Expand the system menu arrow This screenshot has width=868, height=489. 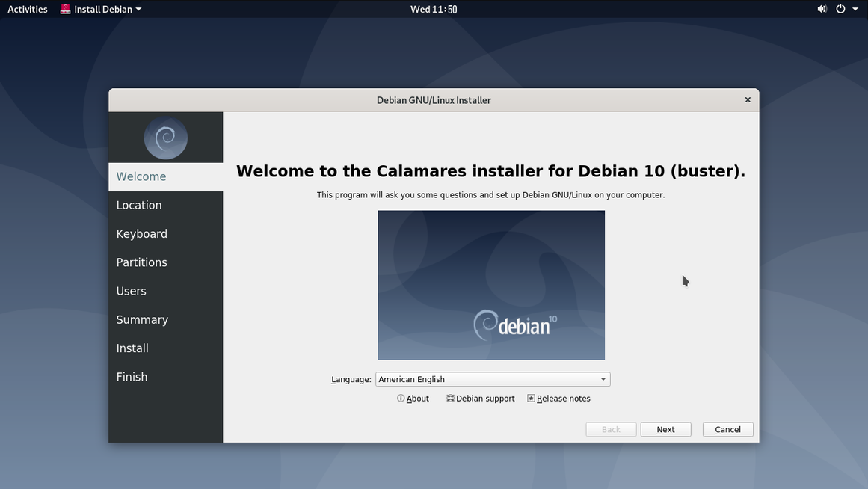coord(855,9)
